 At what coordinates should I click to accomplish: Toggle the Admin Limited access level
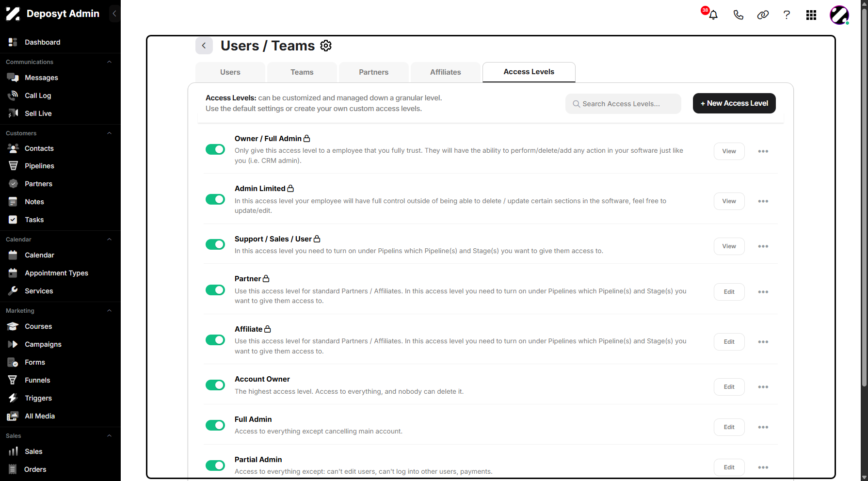tap(215, 199)
